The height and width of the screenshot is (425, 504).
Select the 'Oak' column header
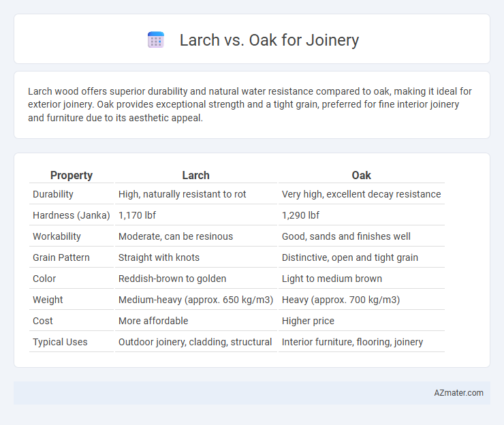(x=361, y=175)
